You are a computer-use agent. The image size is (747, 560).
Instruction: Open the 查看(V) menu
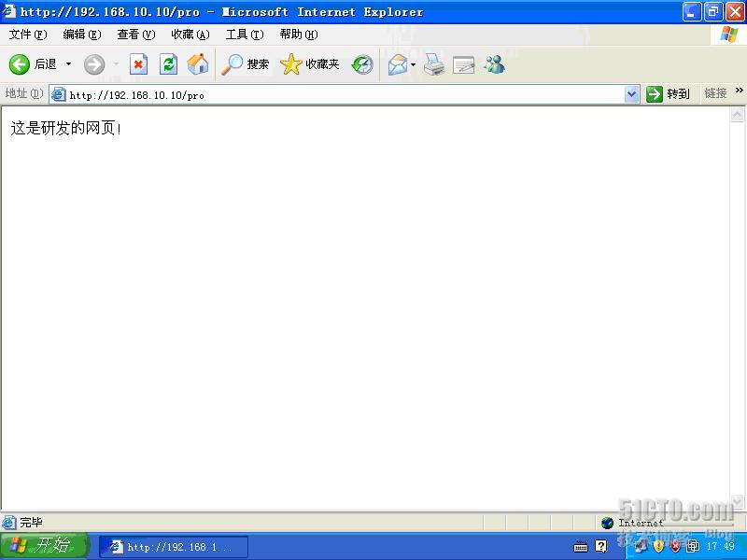tap(136, 35)
